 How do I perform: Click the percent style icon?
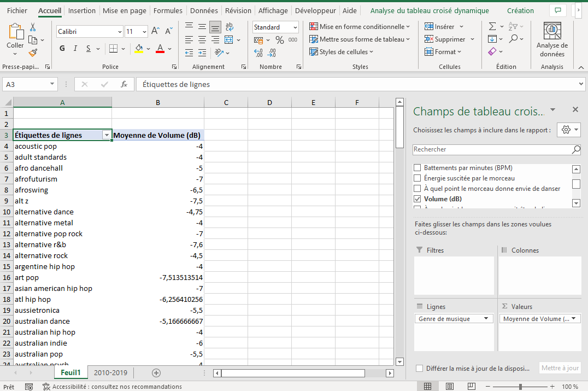pos(279,39)
